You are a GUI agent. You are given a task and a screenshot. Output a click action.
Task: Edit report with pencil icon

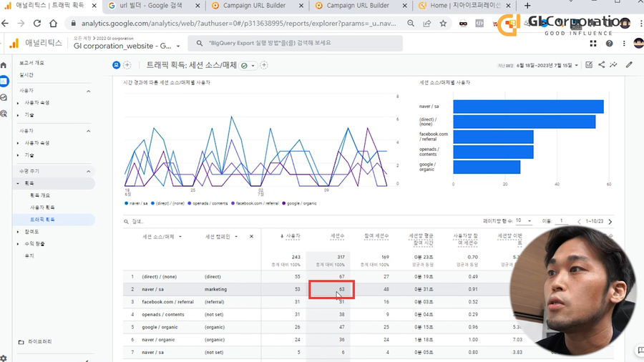[629, 65]
